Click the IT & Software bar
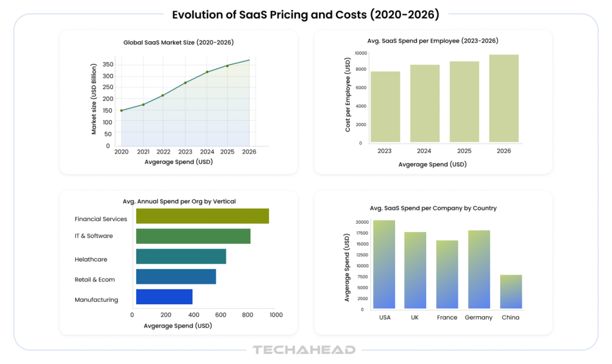Image resolution: width=612 pixels, height=364 pixels. tap(193, 236)
